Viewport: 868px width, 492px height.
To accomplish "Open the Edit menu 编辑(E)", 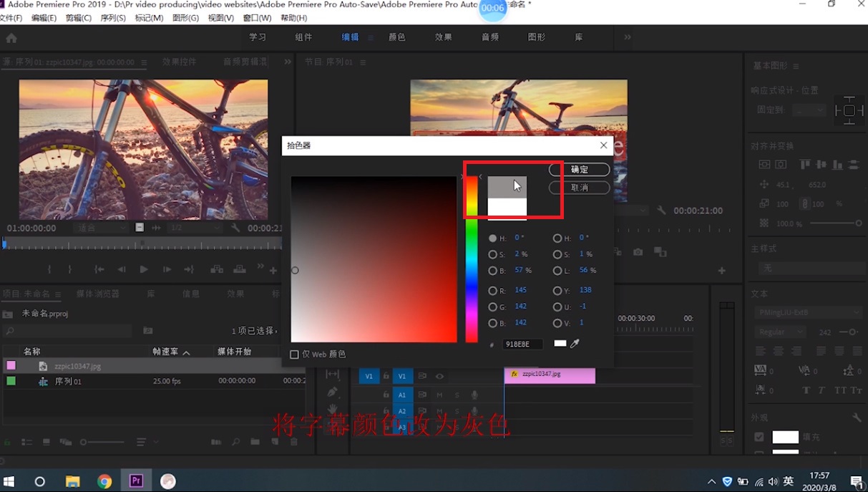I will (44, 18).
